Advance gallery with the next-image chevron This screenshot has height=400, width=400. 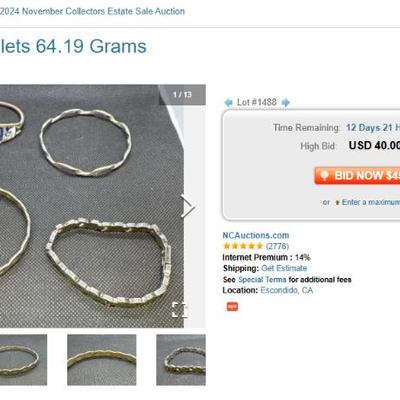click(x=188, y=207)
